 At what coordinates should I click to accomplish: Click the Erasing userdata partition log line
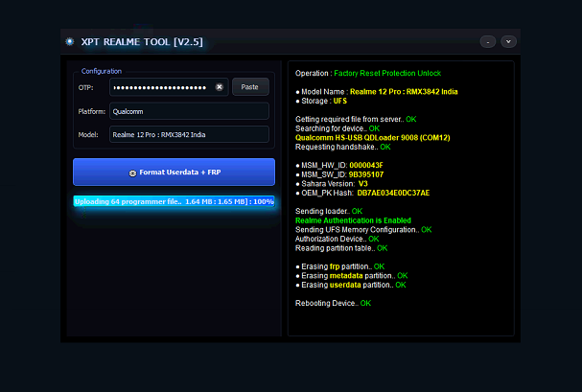pos(351,285)
